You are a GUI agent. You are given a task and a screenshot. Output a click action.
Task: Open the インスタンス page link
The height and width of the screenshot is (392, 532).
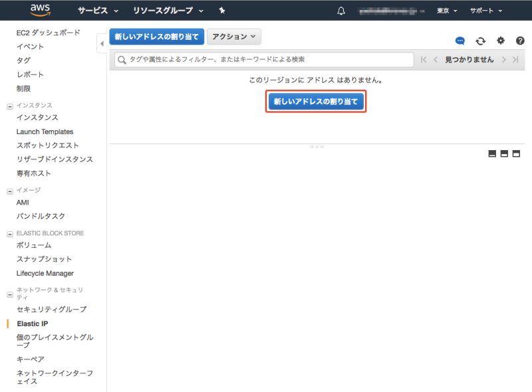coord(37,118)
